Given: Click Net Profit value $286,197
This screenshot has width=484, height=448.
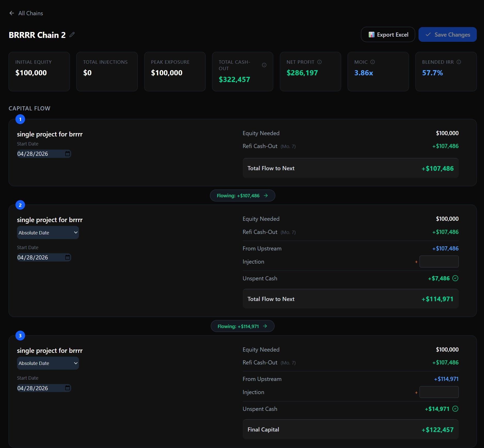Looking at the screenshot, I should pyautogui.click(x=302, y=73).
